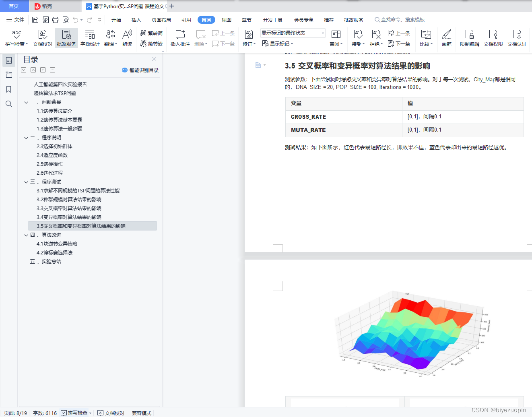The height and width of the screenshot is (417, 532).
Task: Click 文档认证 document certification
Action: 517,38
